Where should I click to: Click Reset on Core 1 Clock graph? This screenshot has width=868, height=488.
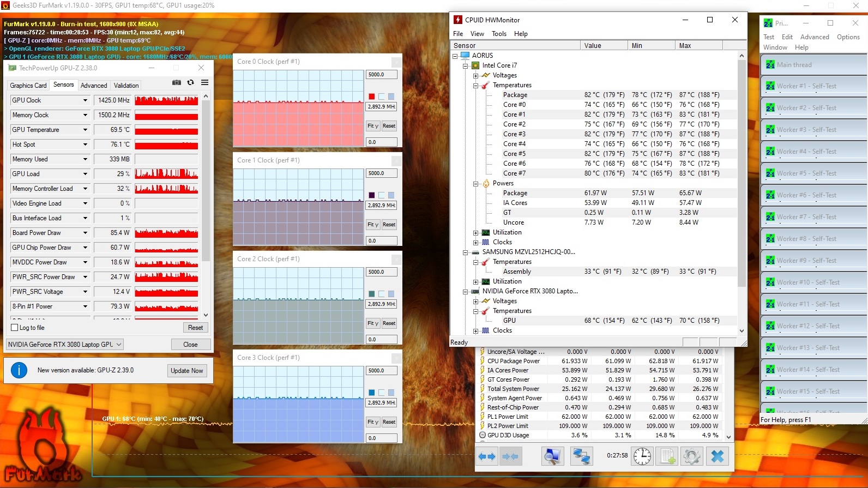point(389,225)
